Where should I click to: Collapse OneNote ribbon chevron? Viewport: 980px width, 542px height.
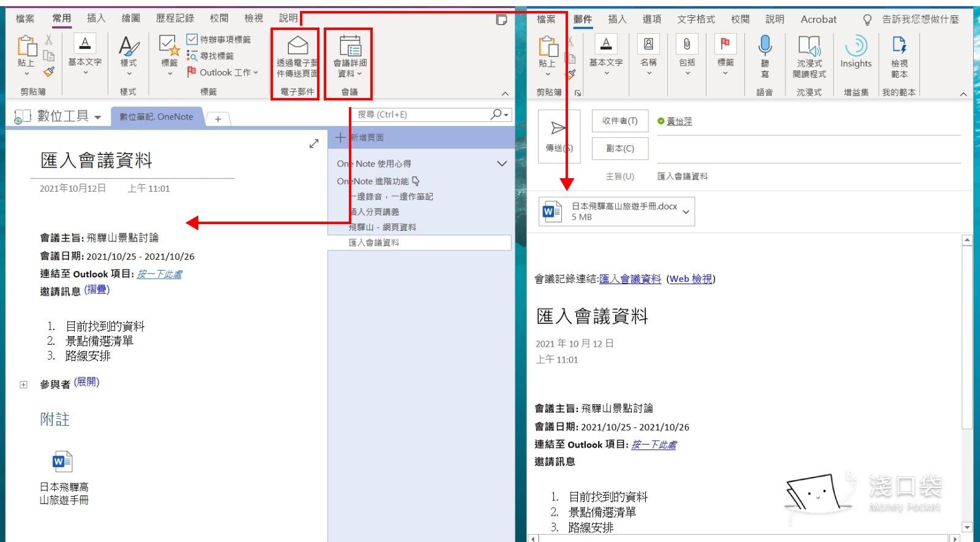point(505,94)
